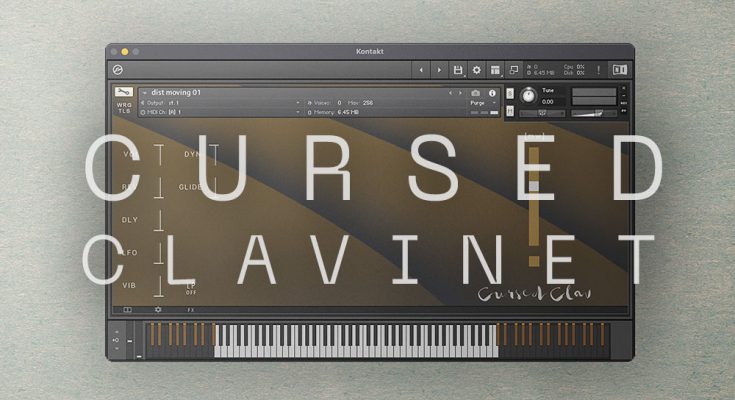Toggle the solo S button
The height and width of the screenshot is (400, 735).
(511, 93)
